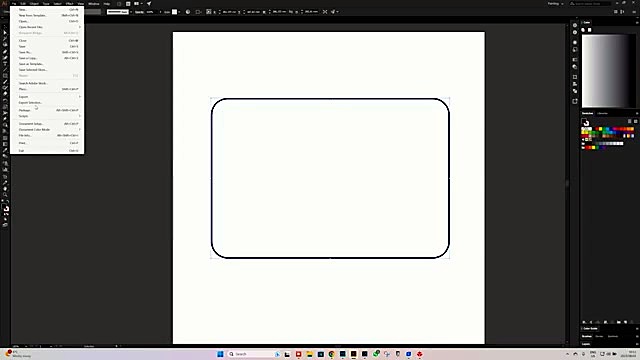Open the Object menu
Viewport: 640px width, 360px height.
34,4
